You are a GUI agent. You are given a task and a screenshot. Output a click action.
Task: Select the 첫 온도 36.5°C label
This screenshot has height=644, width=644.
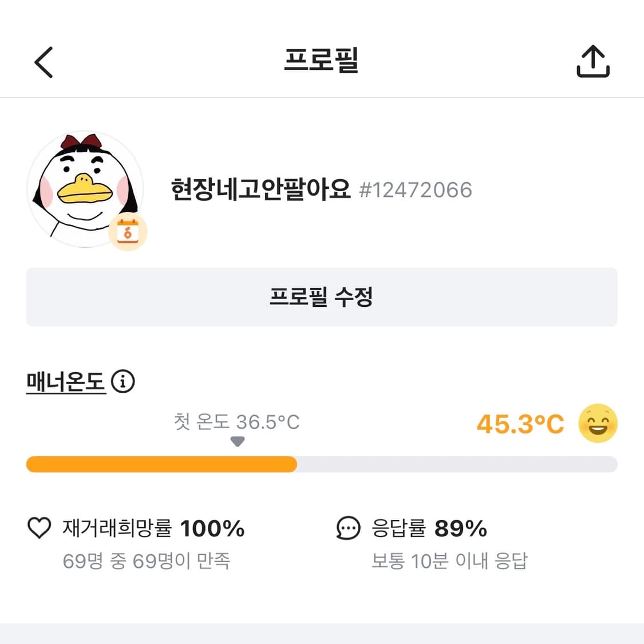[x=237, y=421]
